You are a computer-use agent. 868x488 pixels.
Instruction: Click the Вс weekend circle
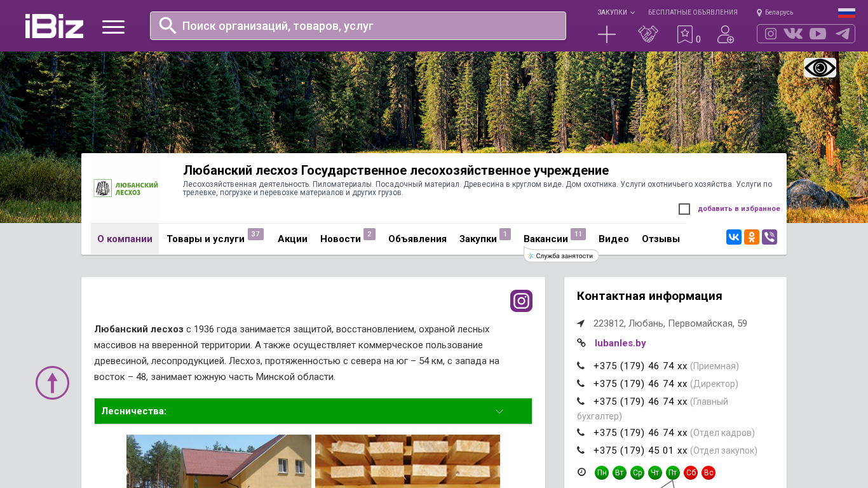[x=709, y=473]
